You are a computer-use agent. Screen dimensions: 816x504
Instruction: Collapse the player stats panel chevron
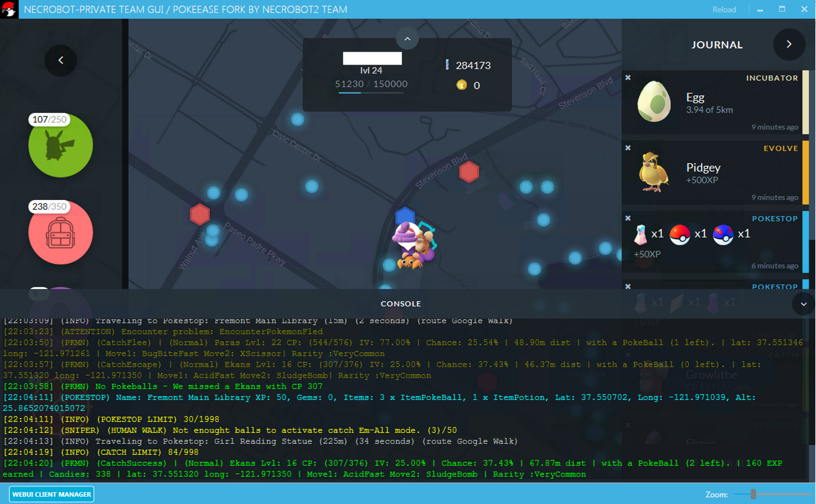click(x=407, y=39)
